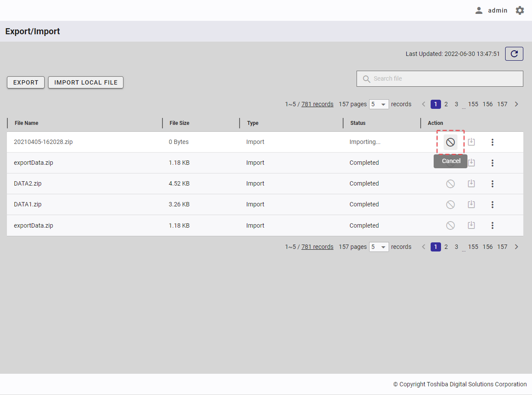Click cancel icon in the DATA2.zip row
The width and height of the screenshot is (532, 395).
(x=451, y=184)
